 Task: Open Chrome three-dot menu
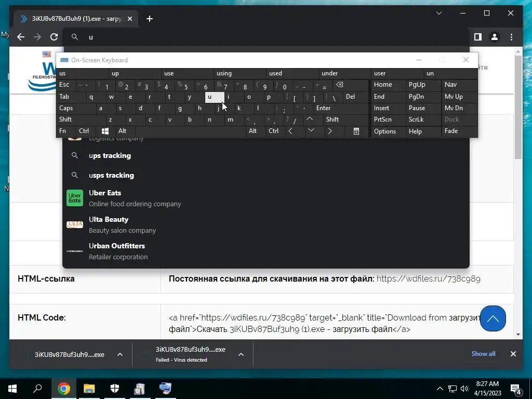click(x=511, y=37)
